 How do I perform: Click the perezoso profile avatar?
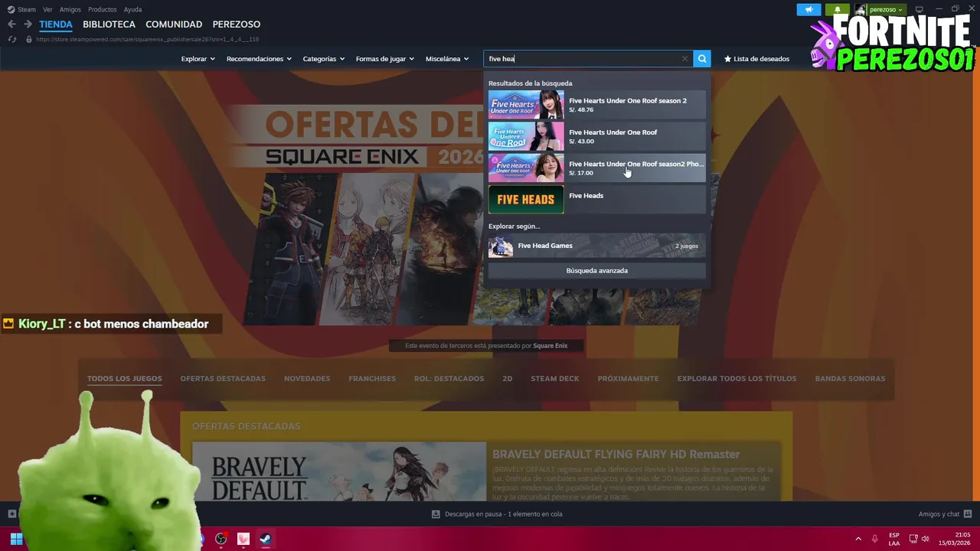pyautogui.click(x=861, y=9)
